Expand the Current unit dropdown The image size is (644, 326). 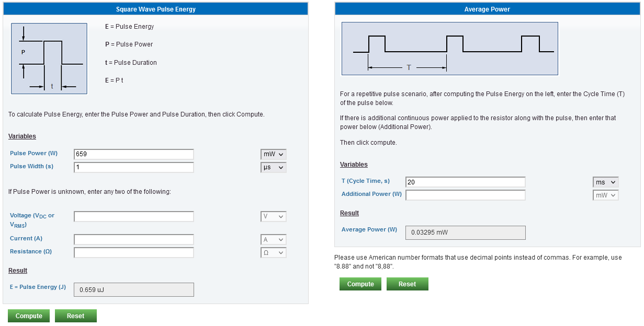pyautogui.click(x=274, y=240)
